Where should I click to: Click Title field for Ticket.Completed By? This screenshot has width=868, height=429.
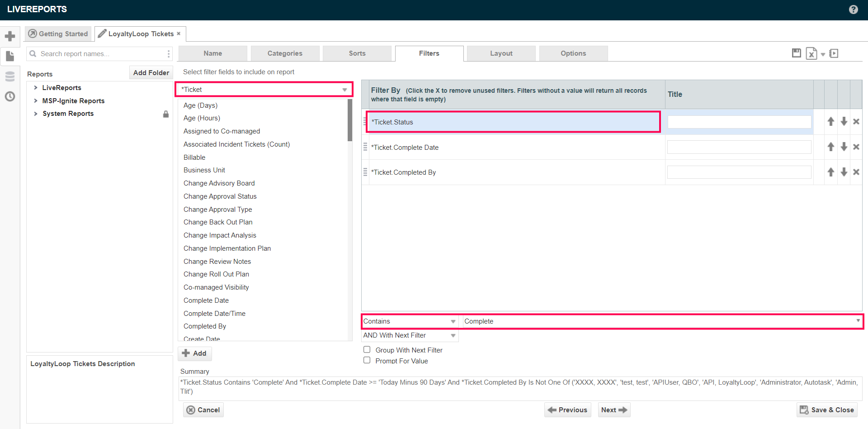pos(739,172)
